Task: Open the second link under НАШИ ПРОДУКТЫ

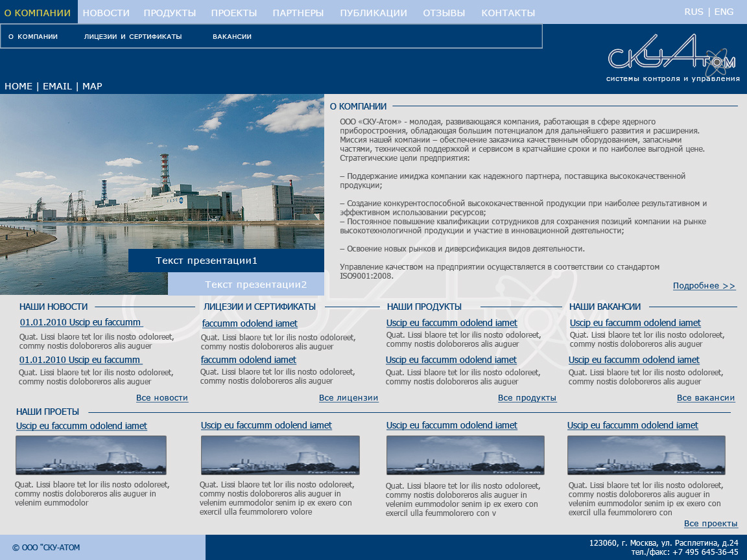Action: coord(451,360)
